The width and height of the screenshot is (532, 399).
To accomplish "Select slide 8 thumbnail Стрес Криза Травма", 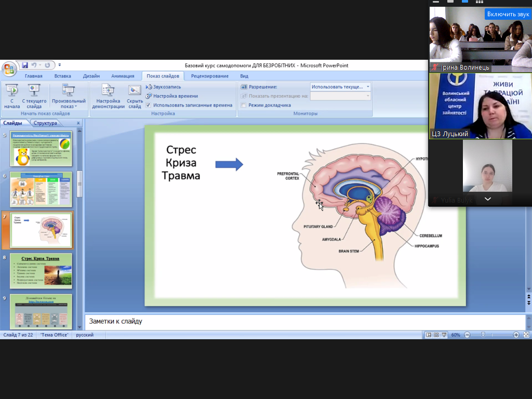I will click(x=41, y=271).
